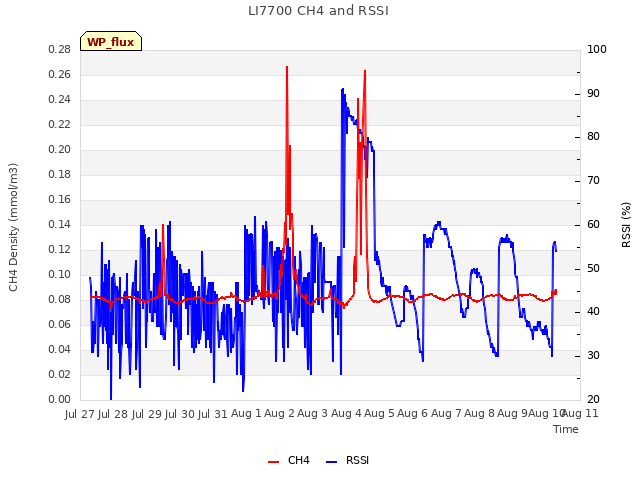Click the 0.22 left axis value
Viewport: 640px width, 480px height.
pyautogui.click(x=60, y=124)
